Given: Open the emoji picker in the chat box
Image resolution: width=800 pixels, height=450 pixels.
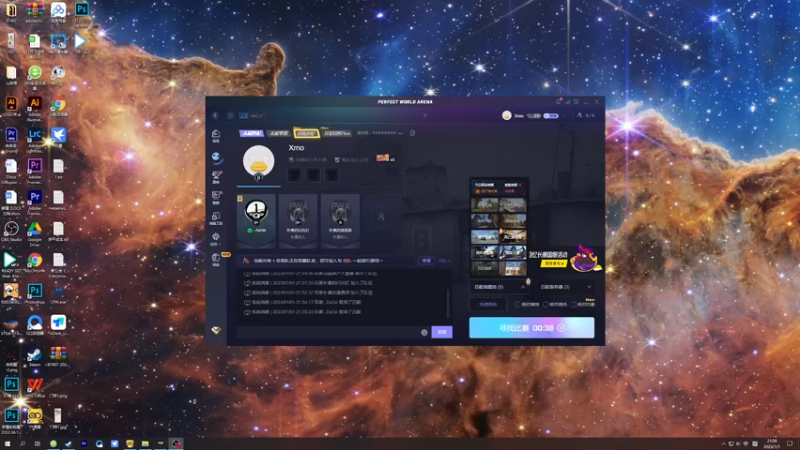Looking at the screenshot, I should click(x=424, y=332).
